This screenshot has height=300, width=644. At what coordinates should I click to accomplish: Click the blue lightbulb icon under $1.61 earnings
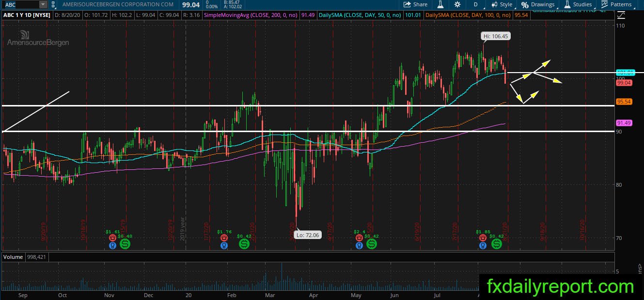click(x=112, y=245)
